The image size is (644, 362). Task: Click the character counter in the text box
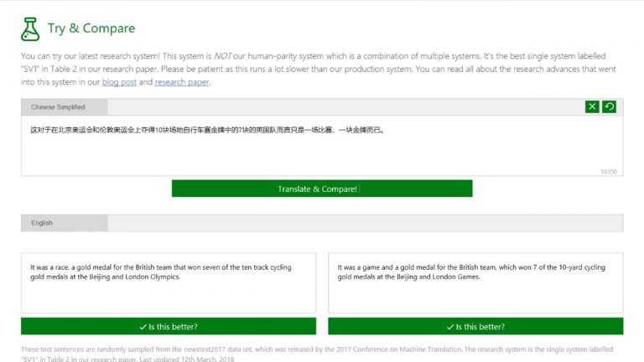pos(609,172)
